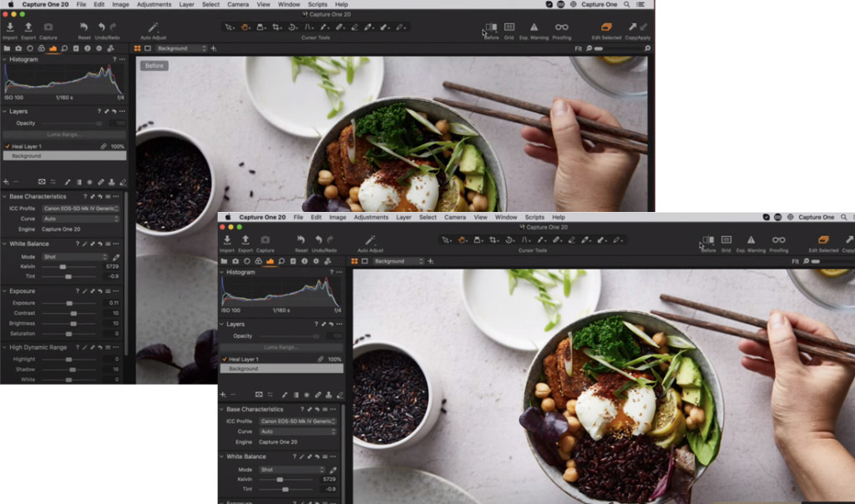Toggle Proofing glasses in the front window
This screenshot has height=504, width=855.
click(x=779, y=239)
